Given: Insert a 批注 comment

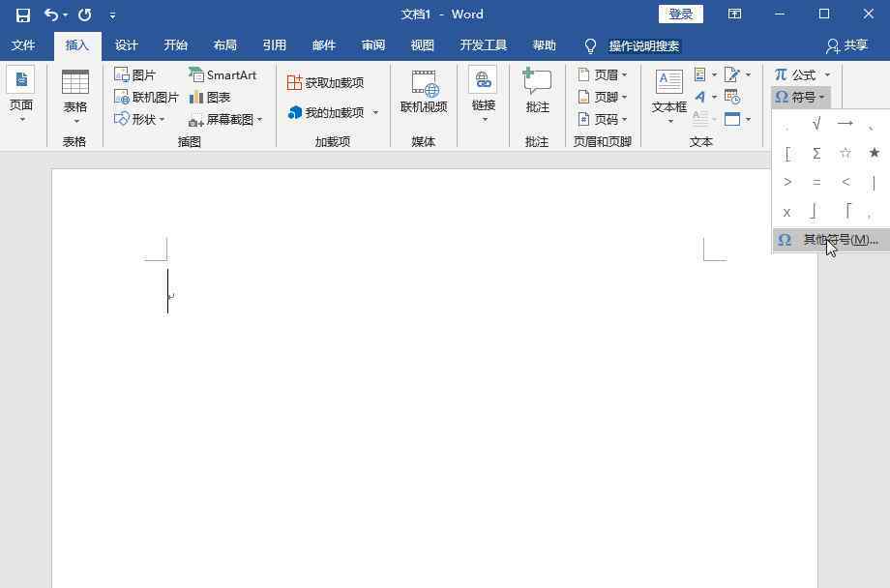Looking at the screenshot, I should [x=537, y=93].
